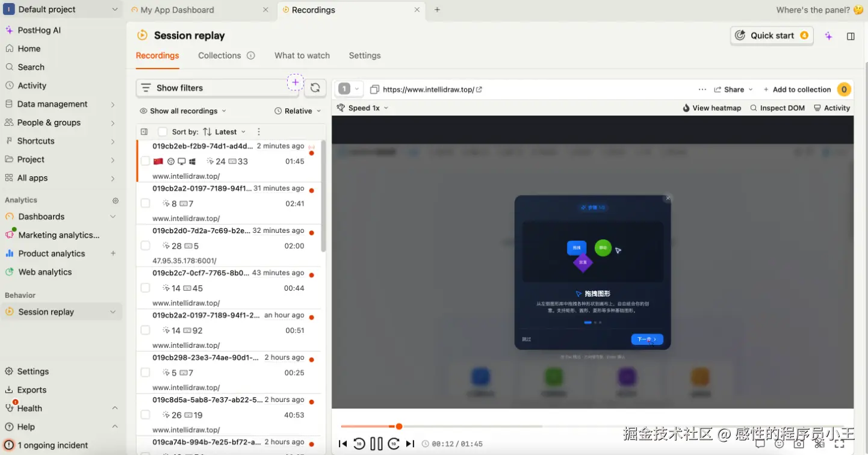
Task: Change playback Speed 1x dropdown
Action: coord(362,108)
